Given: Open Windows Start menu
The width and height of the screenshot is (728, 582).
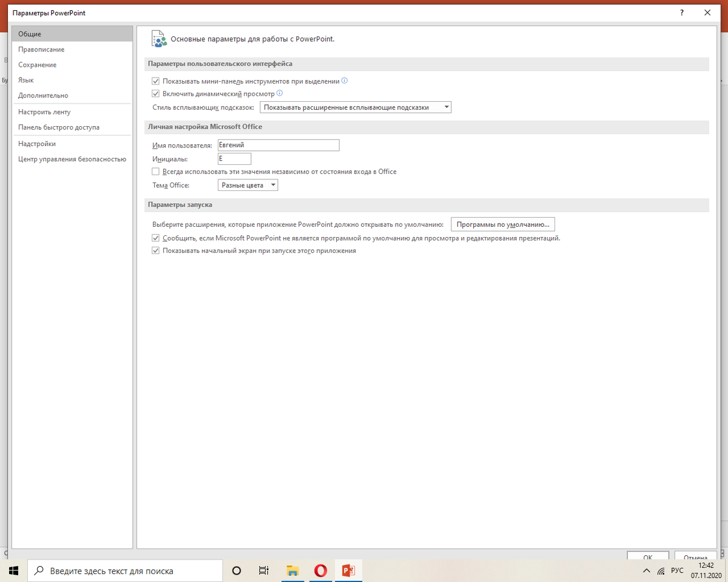Looking at the screenshot, I should 14,570.
